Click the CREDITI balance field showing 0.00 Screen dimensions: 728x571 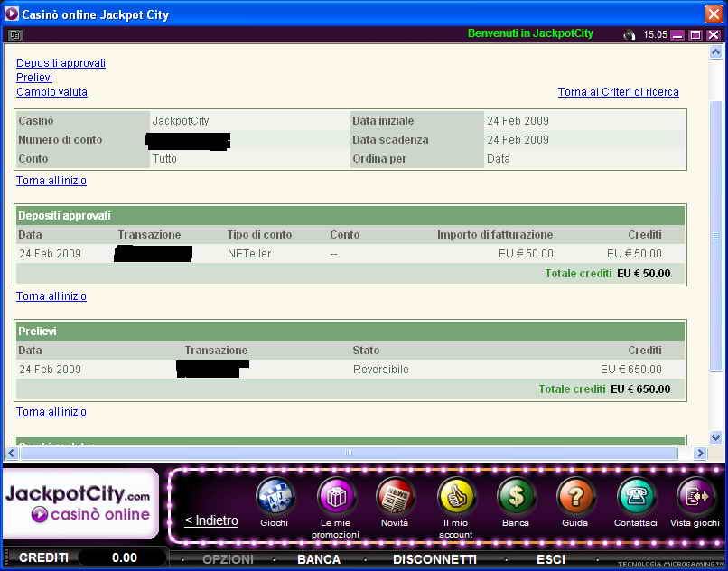(x=123, y=558)
